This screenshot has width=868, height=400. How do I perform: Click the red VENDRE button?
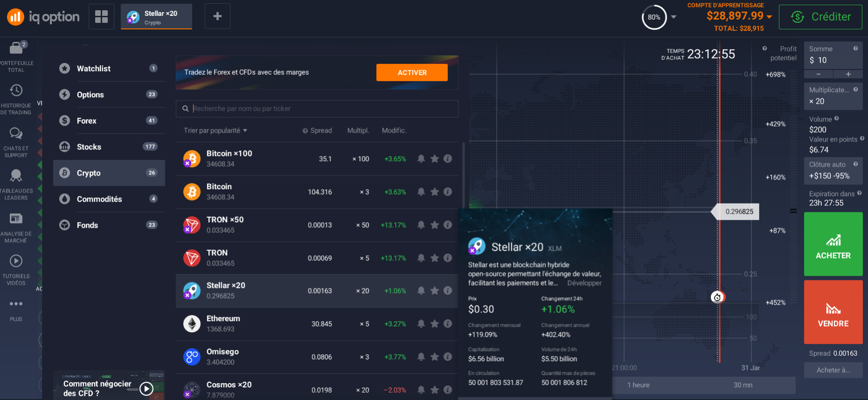point(833,312)
